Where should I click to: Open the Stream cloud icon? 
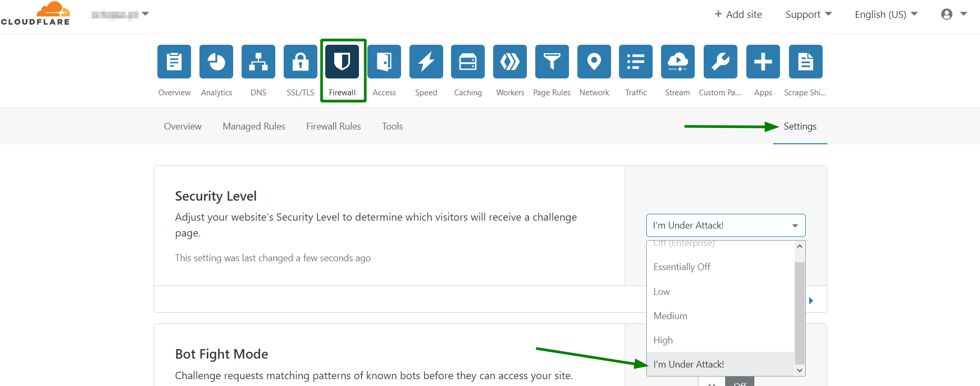(x=677, y=62)
